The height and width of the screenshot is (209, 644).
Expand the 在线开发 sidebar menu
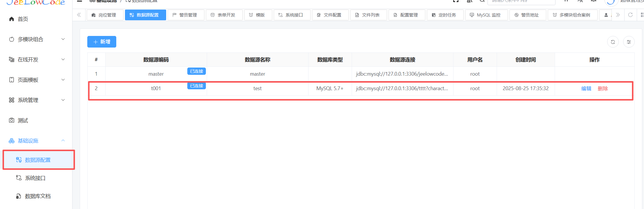(x=36, y=60)
